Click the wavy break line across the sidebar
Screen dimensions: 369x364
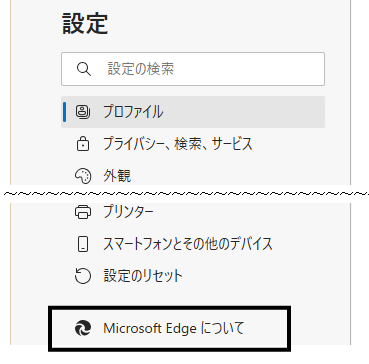(x=184, y=193)
